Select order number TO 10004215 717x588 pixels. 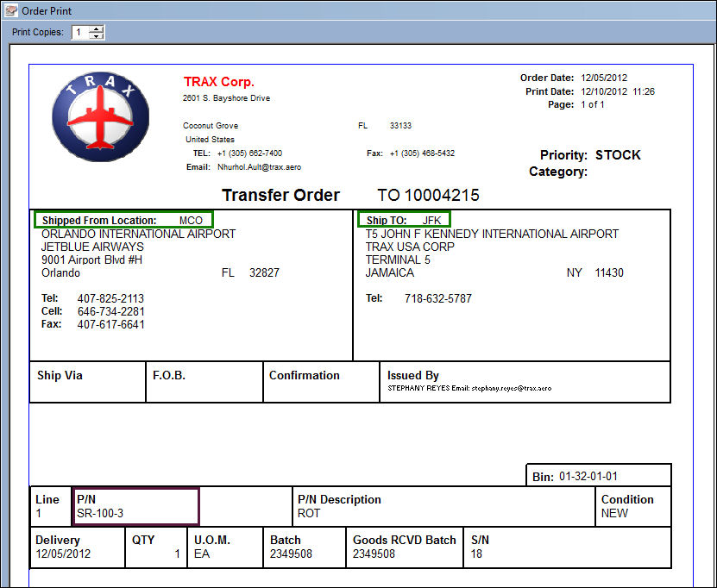coord(428,195)
